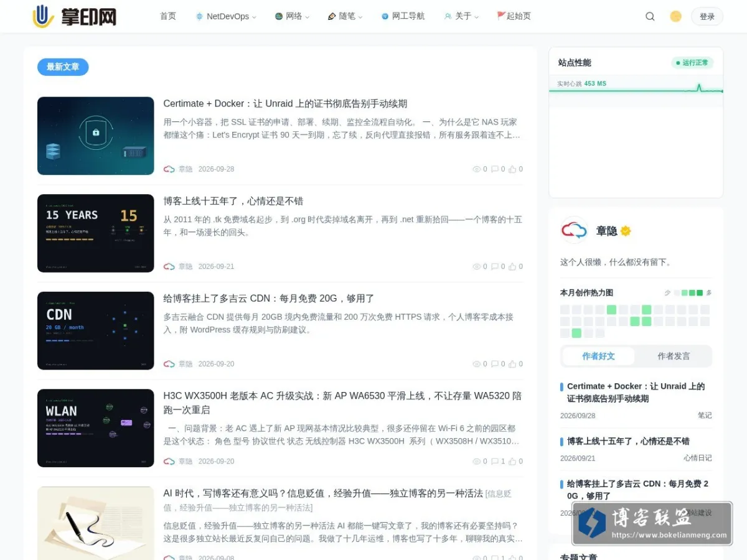Viewport: 747px width, 560px height.
Task: Expand the 网络 dropdown menu
Action: [292, 17]
